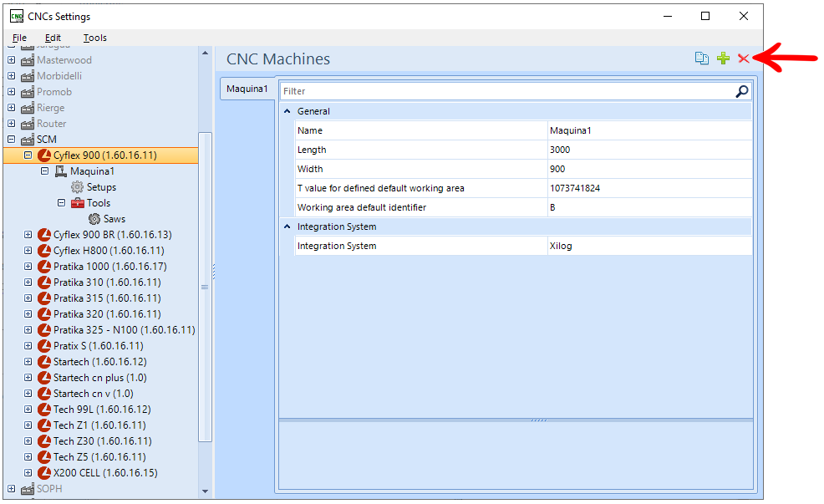Click the tree scrollbar down arrow

205,491
